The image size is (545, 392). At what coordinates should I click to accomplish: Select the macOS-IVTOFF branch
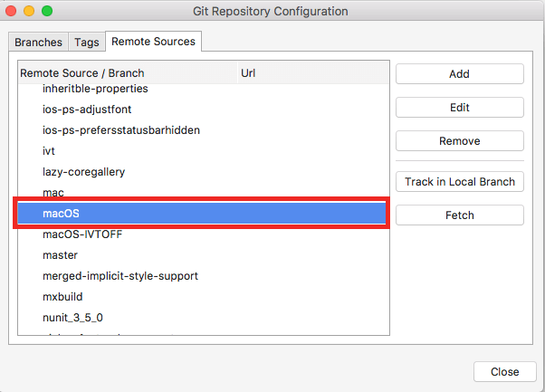(82, 234)
